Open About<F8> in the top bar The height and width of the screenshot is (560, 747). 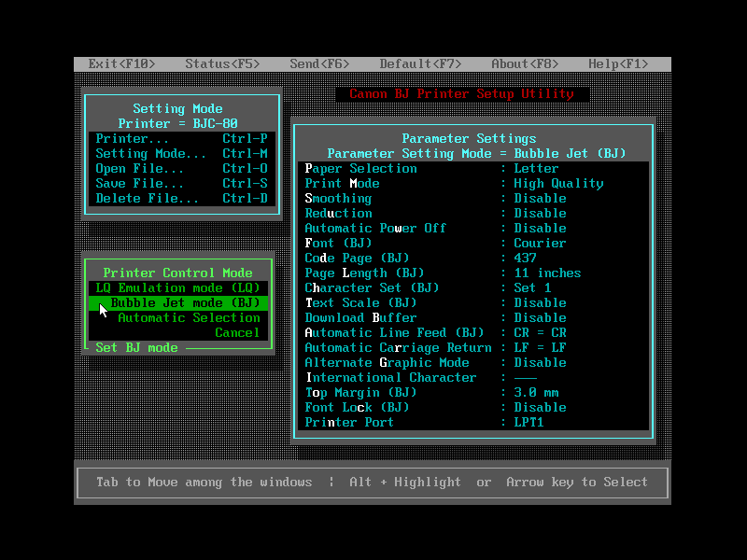click(x=525, y=63)
